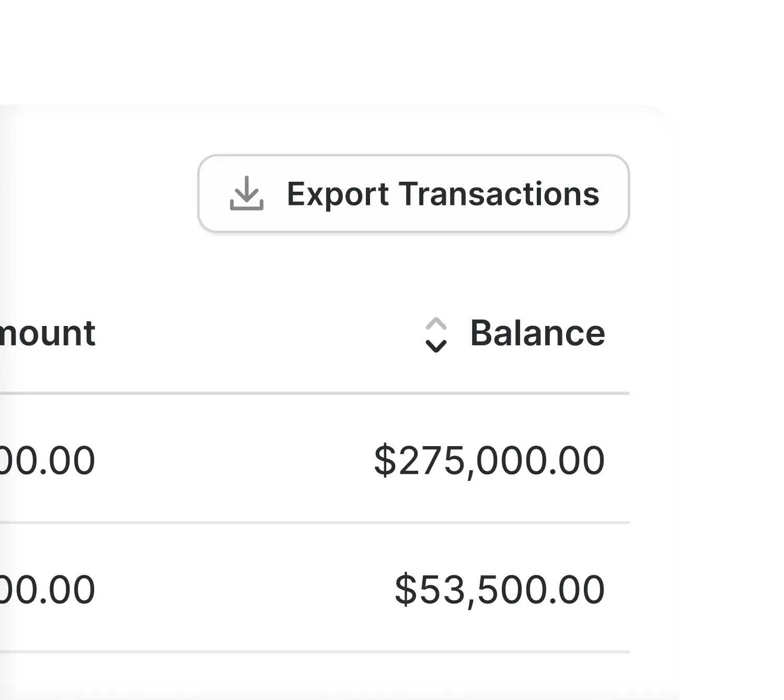
Task: Click the Balance column sort icon
Action: [436, 334]
